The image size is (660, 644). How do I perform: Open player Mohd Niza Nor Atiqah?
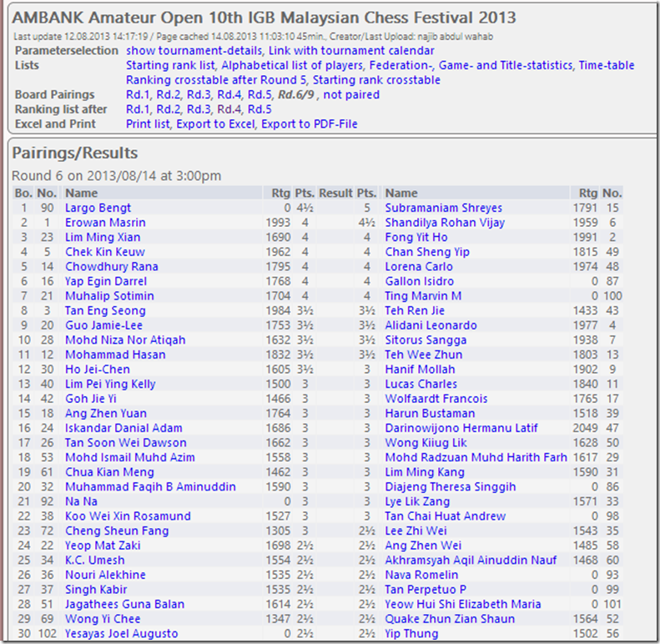pyautogui.click(x=125, y=340)
